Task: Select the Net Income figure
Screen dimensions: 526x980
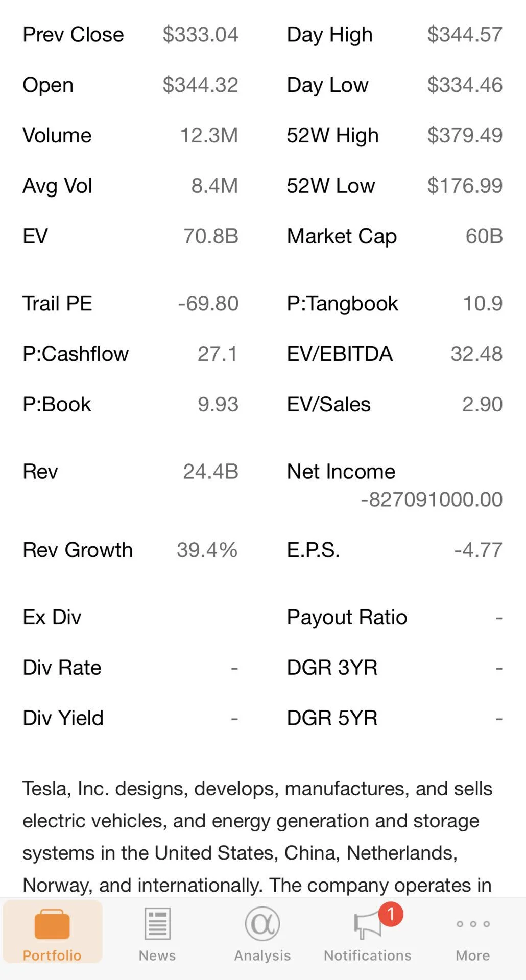Action: (x=432, y=500)
